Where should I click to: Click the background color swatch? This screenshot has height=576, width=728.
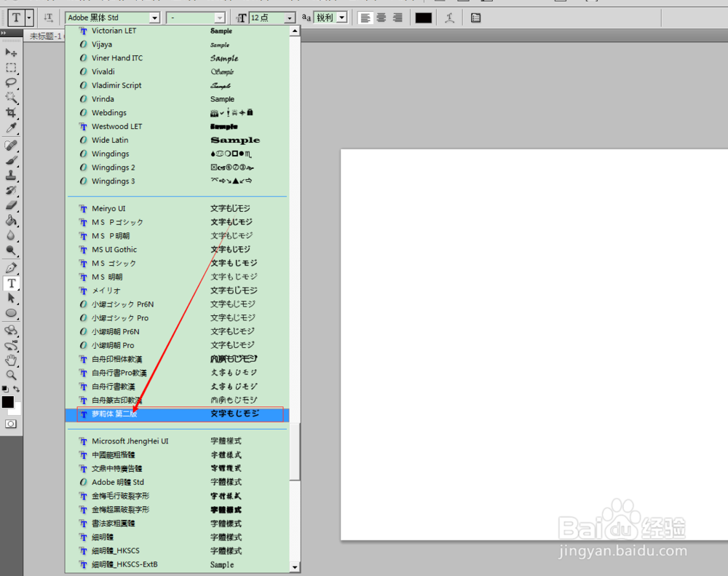click(17, 411)
